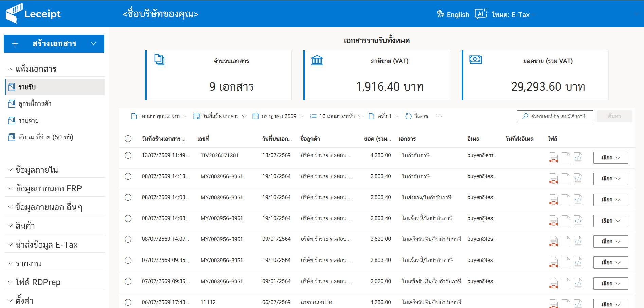Click the ยอดขาย money icon
Screen dimensions: 644x308
tap(476, 59)
